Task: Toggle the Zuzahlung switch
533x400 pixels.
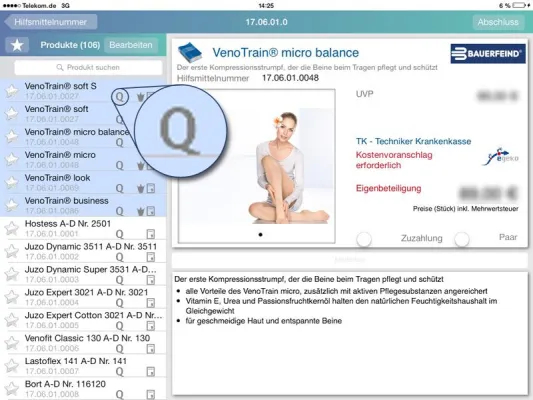Action: (364, 239)
